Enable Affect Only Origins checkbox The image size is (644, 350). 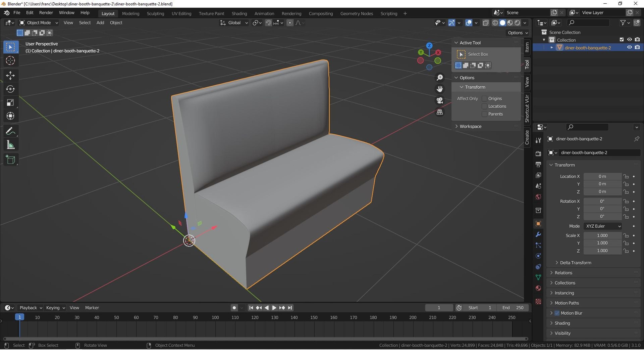point(484,98)
